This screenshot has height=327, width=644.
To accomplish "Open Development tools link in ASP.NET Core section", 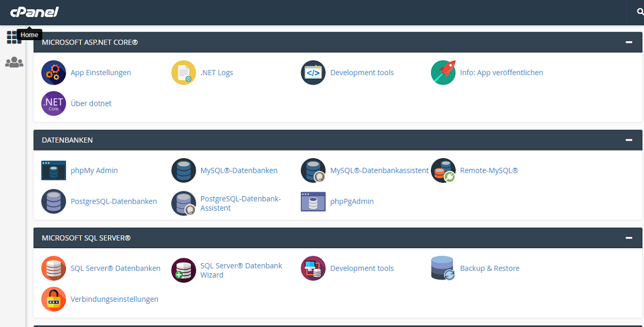I will [362, 72].
